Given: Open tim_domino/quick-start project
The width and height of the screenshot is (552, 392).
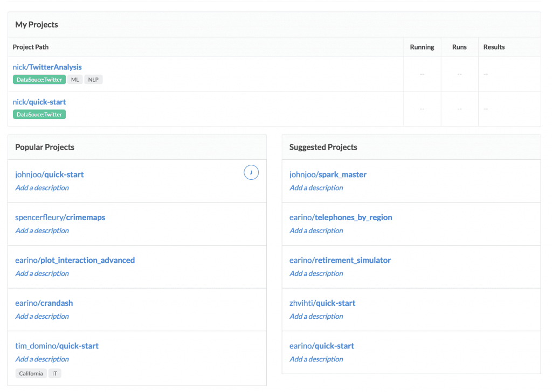Looking at the screenshot, I should tap(57, 346).
